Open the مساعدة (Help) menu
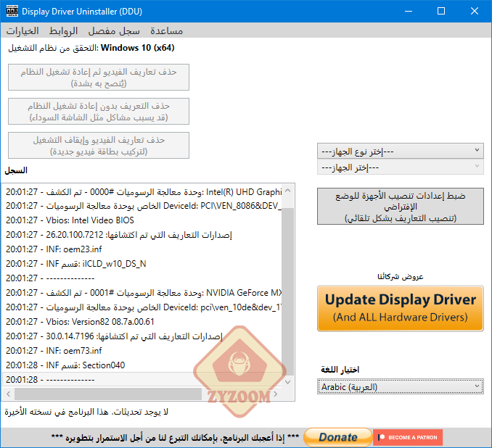This screenshot has height=448, width=492. [166, 30]
